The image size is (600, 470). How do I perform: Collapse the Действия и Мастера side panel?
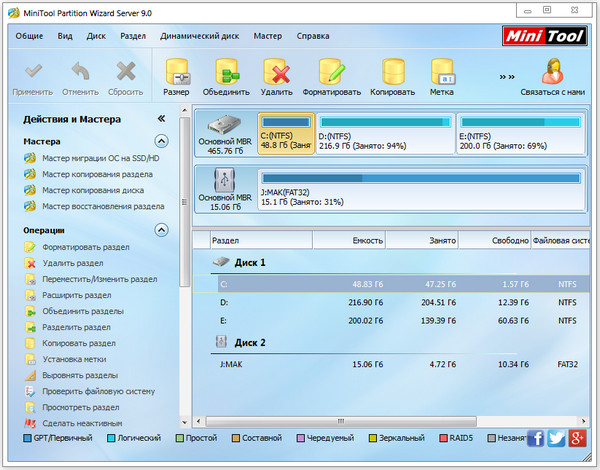coord(162,119)
